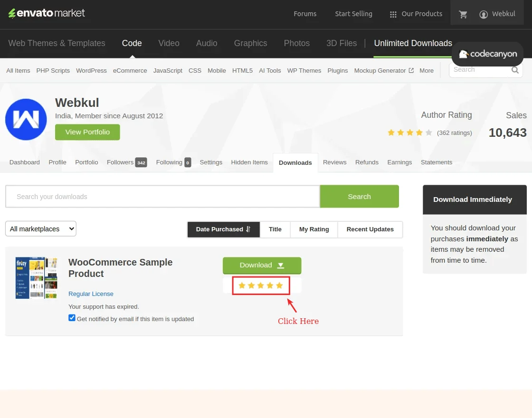Click the View Portfolio button
532x418 pixels.
point(87,132)
